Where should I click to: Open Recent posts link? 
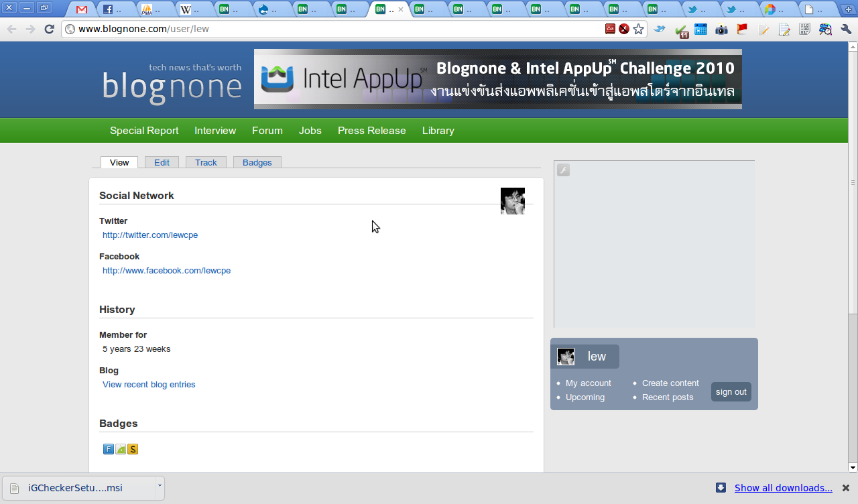[668, 397]
